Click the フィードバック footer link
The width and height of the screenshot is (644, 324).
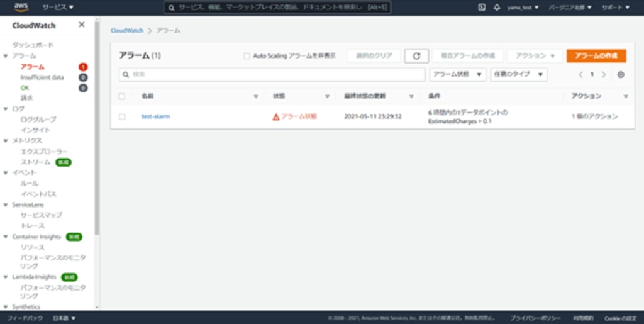click(x=25, y=318)
